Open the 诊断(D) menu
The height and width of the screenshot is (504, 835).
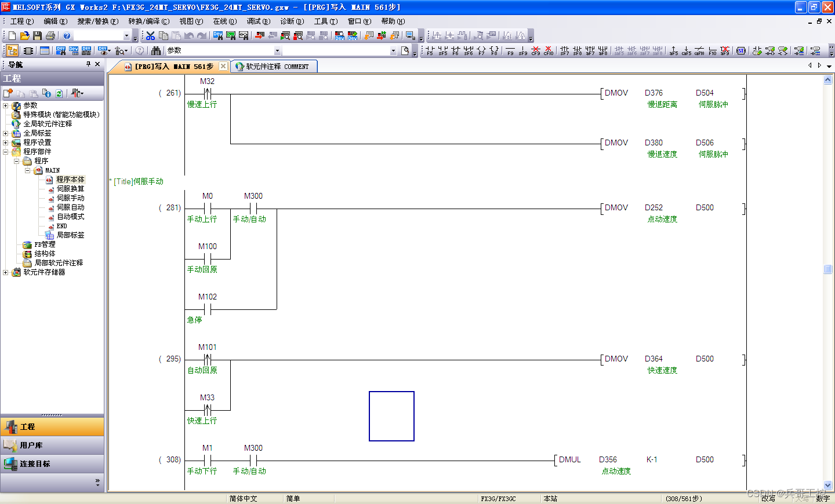coord(292,21)
